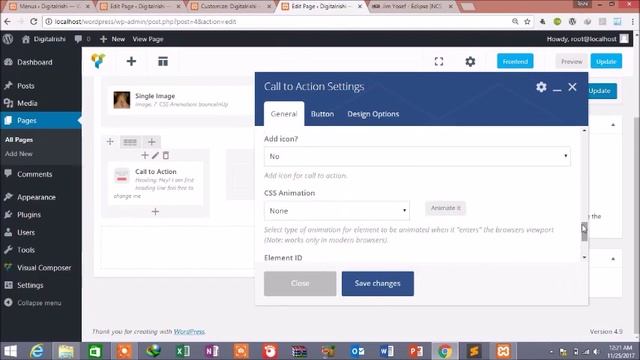Viewport: 640px width, 360px height.
Task: Click the Animate it button
Action: (445, 208)
